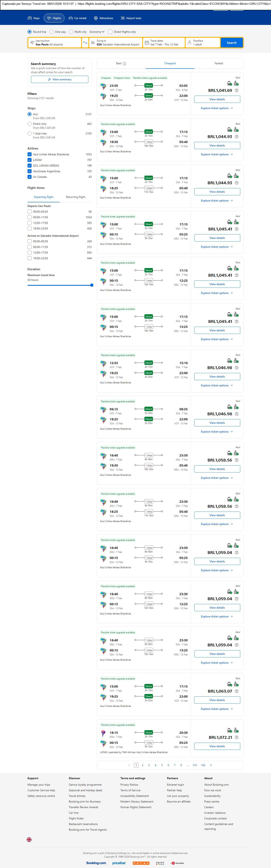The image size is (271, 868).
Task: Click the Car rental icon in navigation
Action: coord(71,18)
